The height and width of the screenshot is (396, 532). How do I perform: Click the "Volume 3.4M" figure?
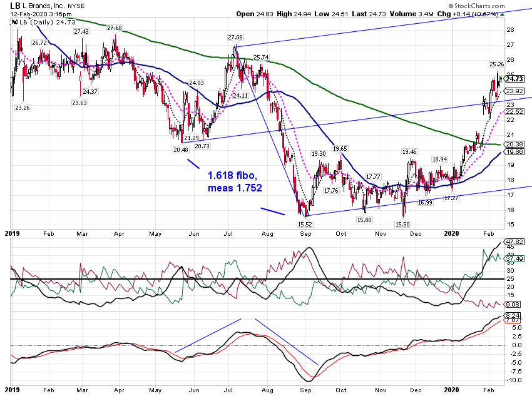coord(411,14)
